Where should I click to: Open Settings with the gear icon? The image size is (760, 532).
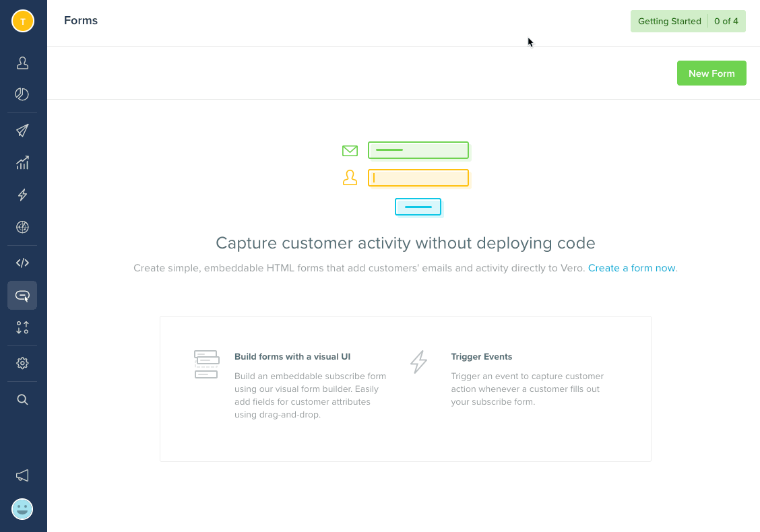(22, 363)
